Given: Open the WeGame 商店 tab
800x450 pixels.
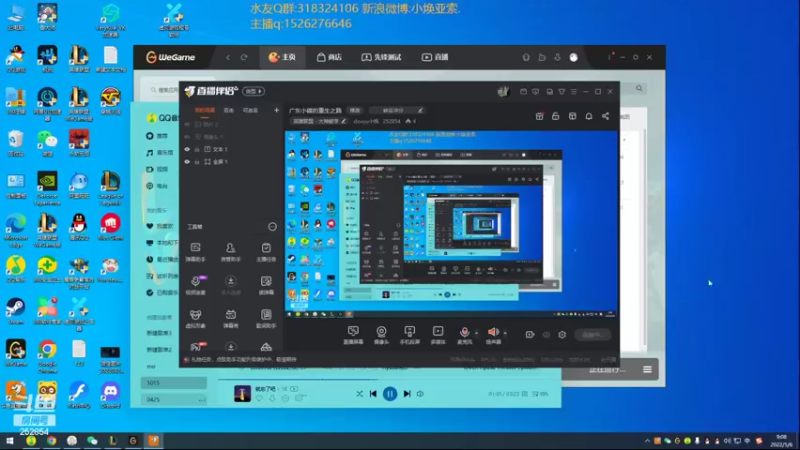Looking at the screenshot, I should pos(329,57).
